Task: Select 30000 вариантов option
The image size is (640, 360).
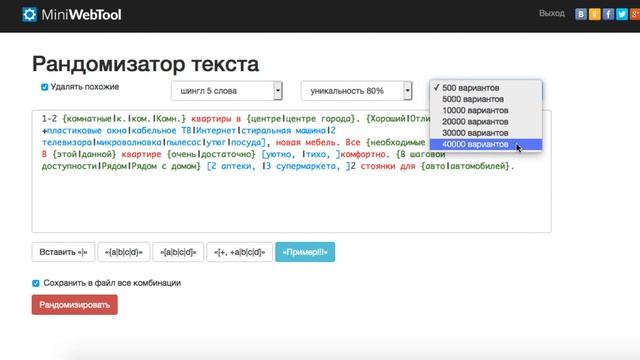Action: coord(486,133)
